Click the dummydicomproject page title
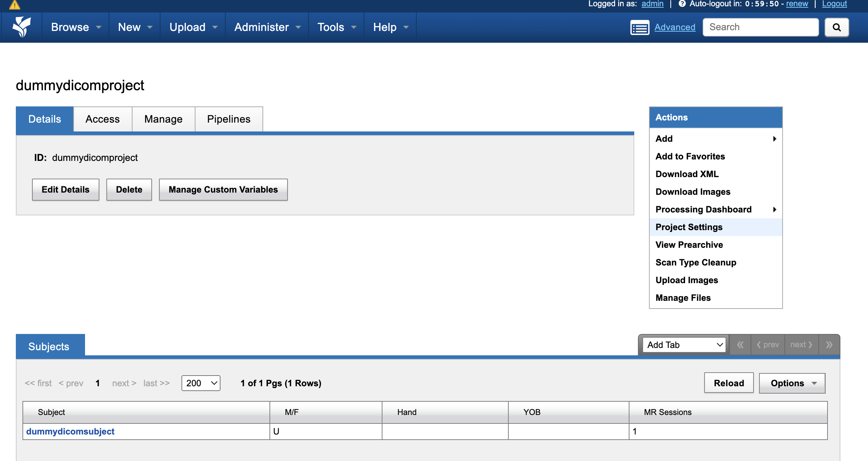The width and height of the screenshot is (868, 461). (80, 85)
